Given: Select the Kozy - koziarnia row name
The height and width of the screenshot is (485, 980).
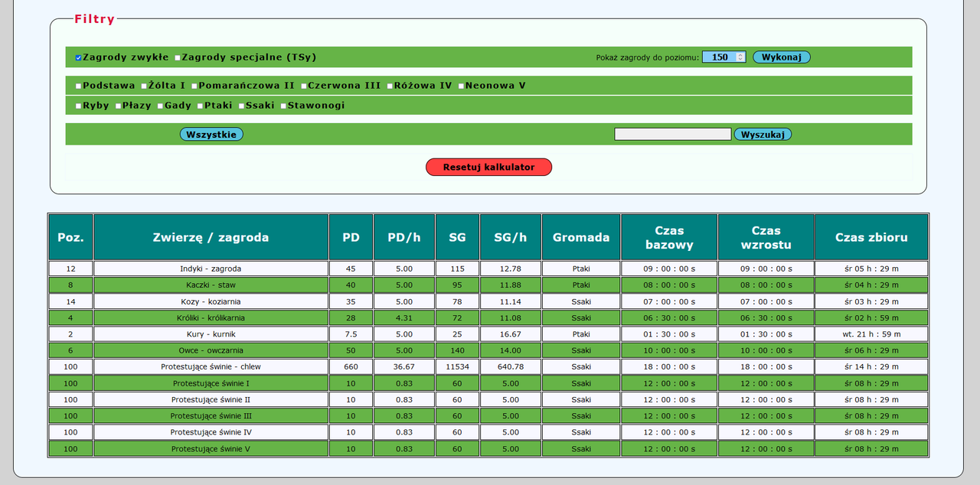Looking at the screenshot, I should (x=211, y=301).
